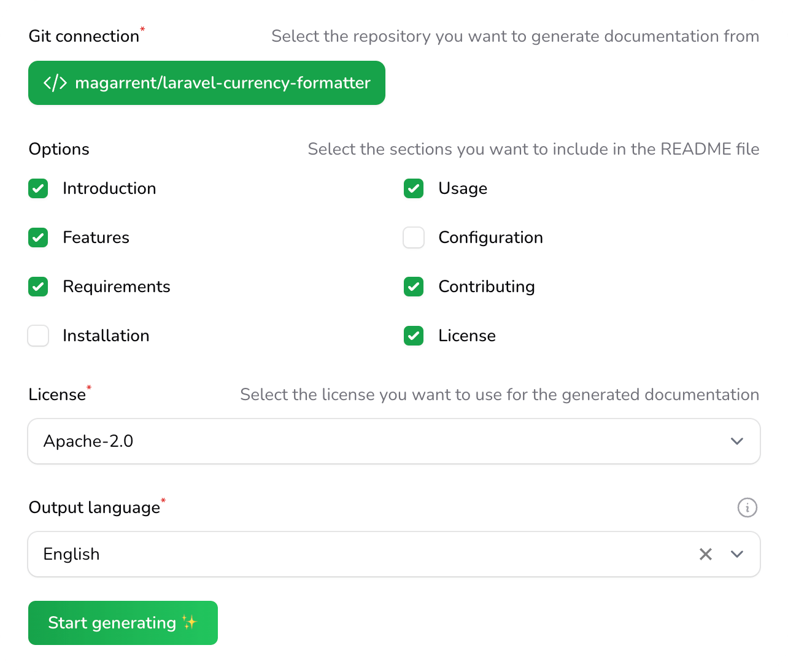Select the magarrent/laravel-currency-formatter repository name
The height and width of the screenshot is (672, 788).
[222, 83]
